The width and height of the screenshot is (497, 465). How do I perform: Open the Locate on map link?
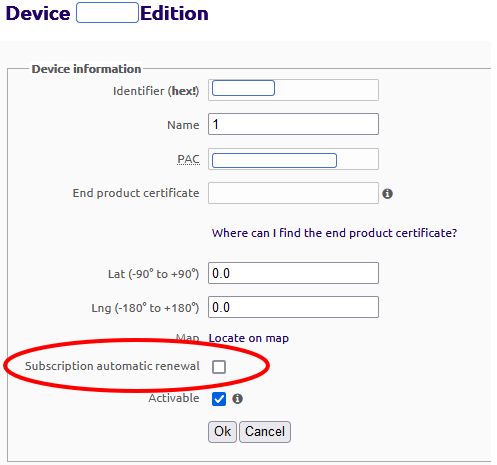[x=249, y=338]
